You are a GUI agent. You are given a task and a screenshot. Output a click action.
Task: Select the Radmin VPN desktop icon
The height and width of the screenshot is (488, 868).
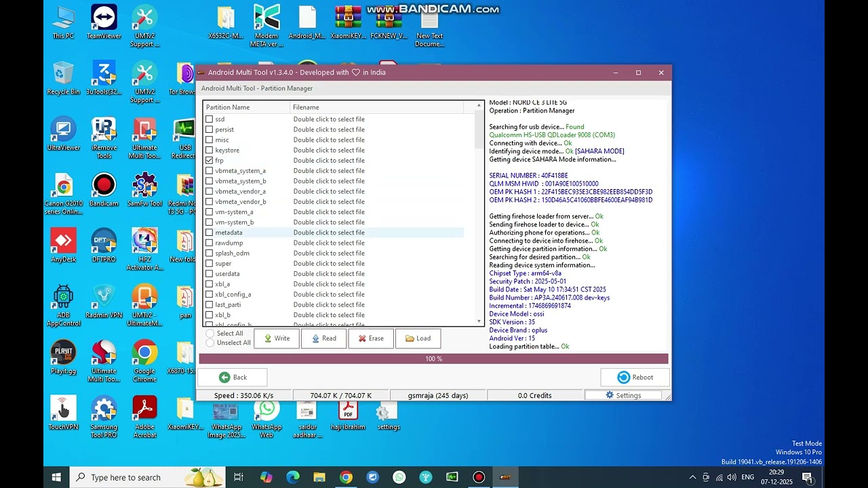point(104,302)
